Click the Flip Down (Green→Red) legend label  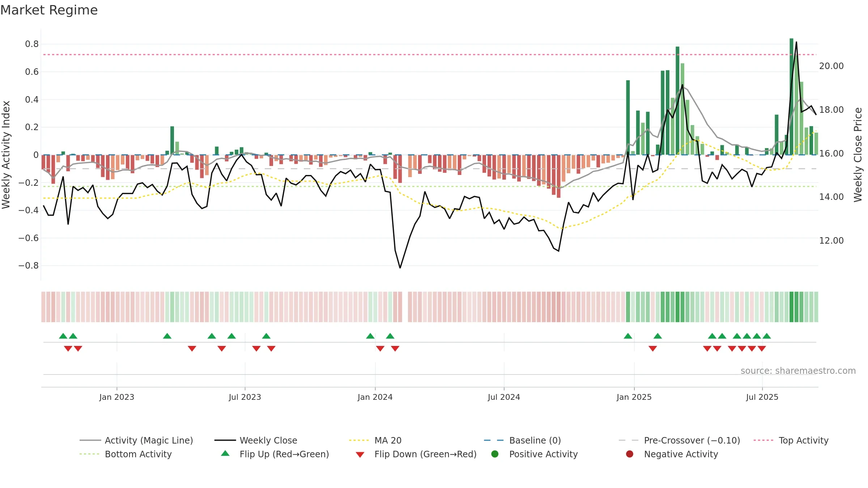tap(425, 454)
